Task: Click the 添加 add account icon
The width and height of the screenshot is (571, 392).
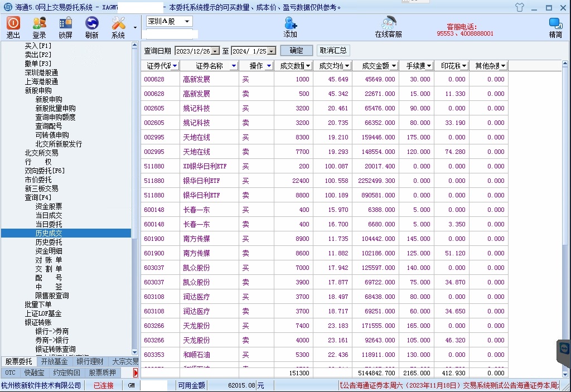Action: [x=290, y=23]
